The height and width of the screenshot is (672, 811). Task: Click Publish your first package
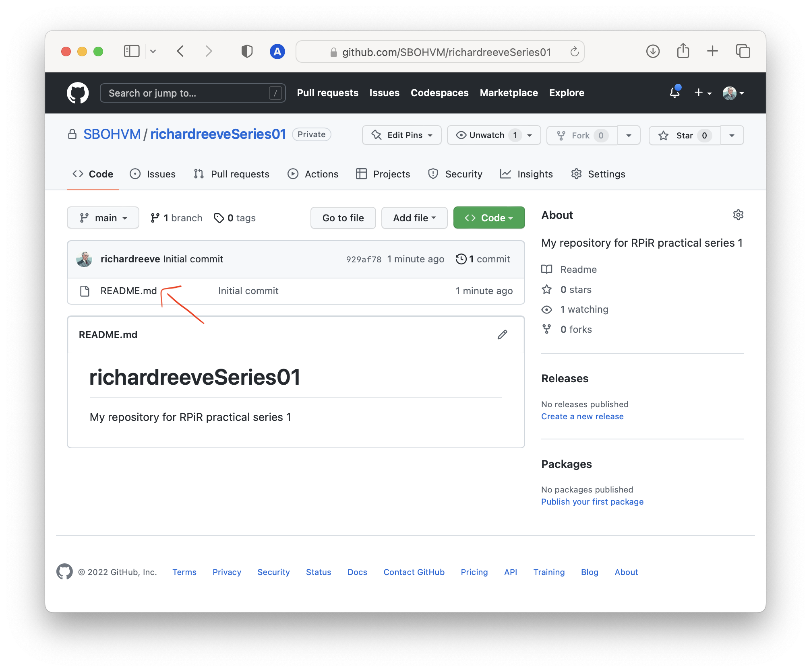[592, 502]
